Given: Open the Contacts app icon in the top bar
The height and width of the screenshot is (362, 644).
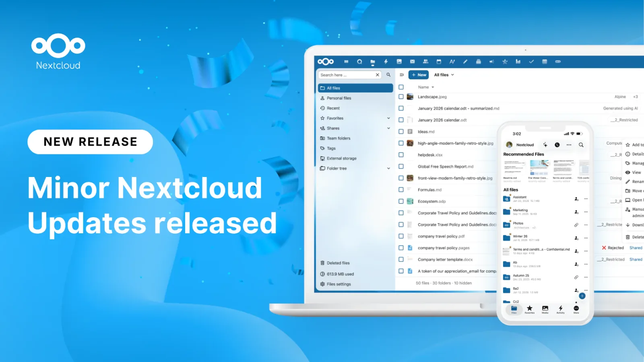Looking at the screenshot, I should click(425, 62).
